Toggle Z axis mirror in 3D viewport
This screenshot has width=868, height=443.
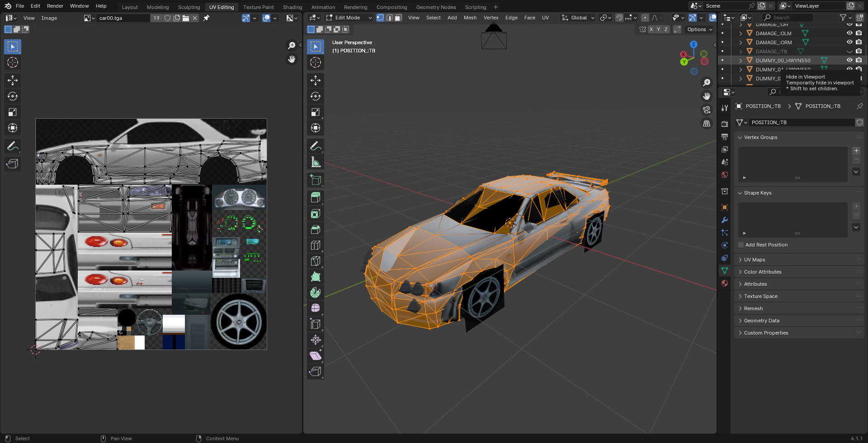tap(666, 29)
